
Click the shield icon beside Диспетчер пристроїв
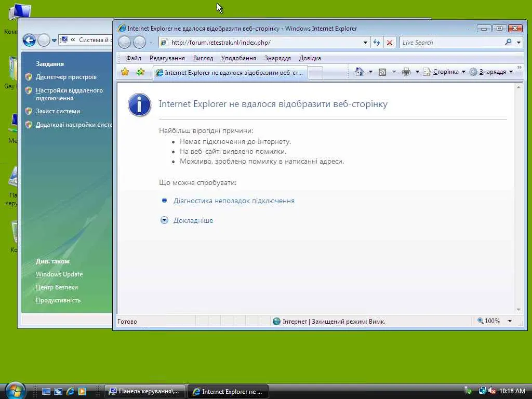(x=29, y=77)
